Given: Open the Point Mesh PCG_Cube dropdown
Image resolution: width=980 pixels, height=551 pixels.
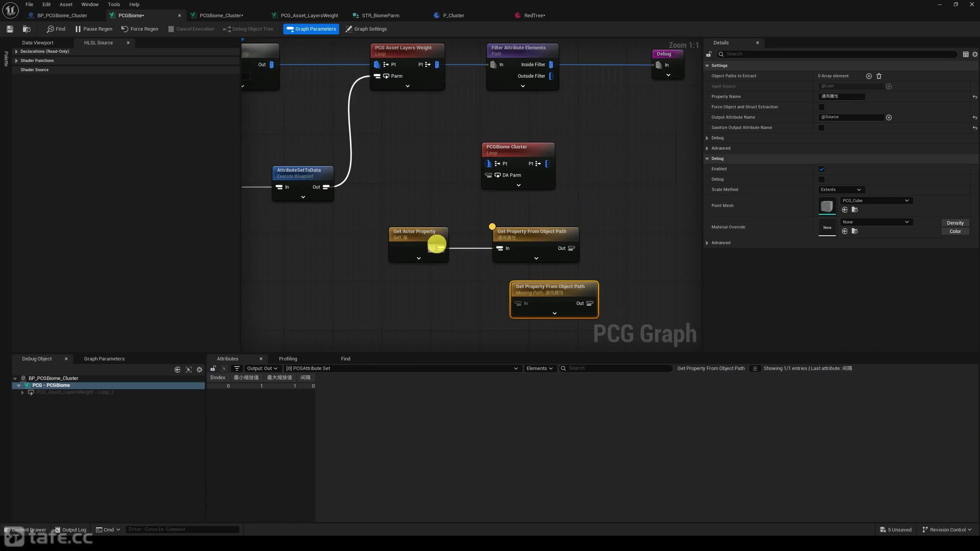Looking at the screenshot, I should click(876, 201).
